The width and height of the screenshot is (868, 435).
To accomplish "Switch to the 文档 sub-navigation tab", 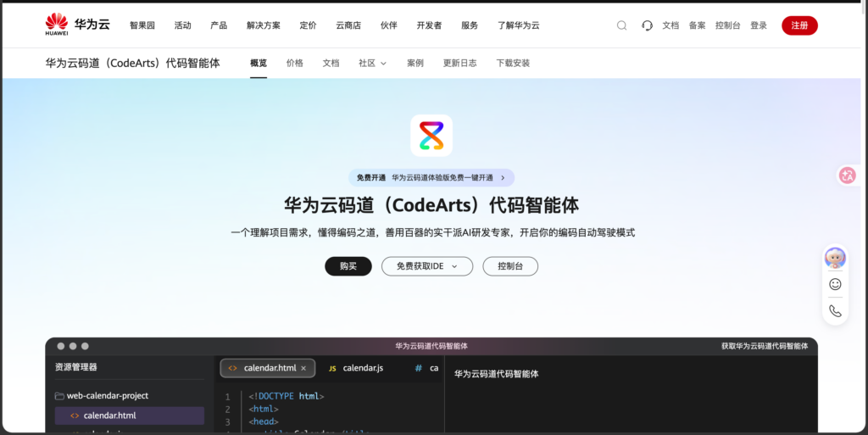I will click(331, 63).
